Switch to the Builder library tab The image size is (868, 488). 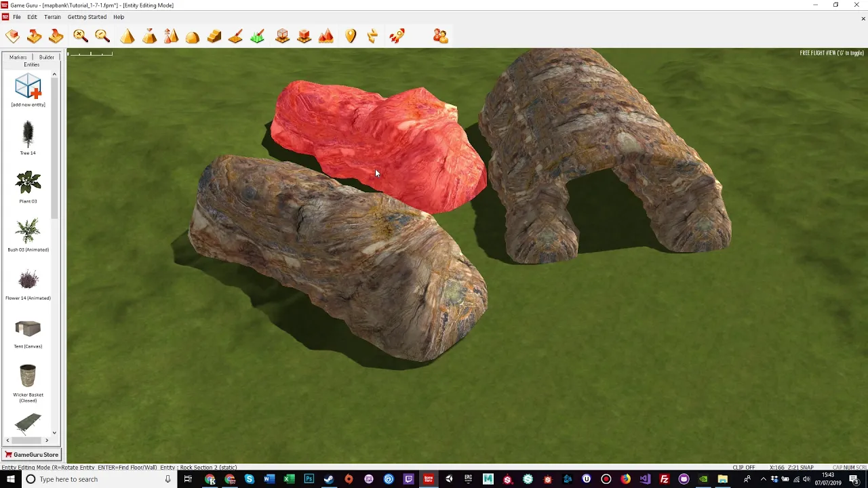click(x=47, y=57)
